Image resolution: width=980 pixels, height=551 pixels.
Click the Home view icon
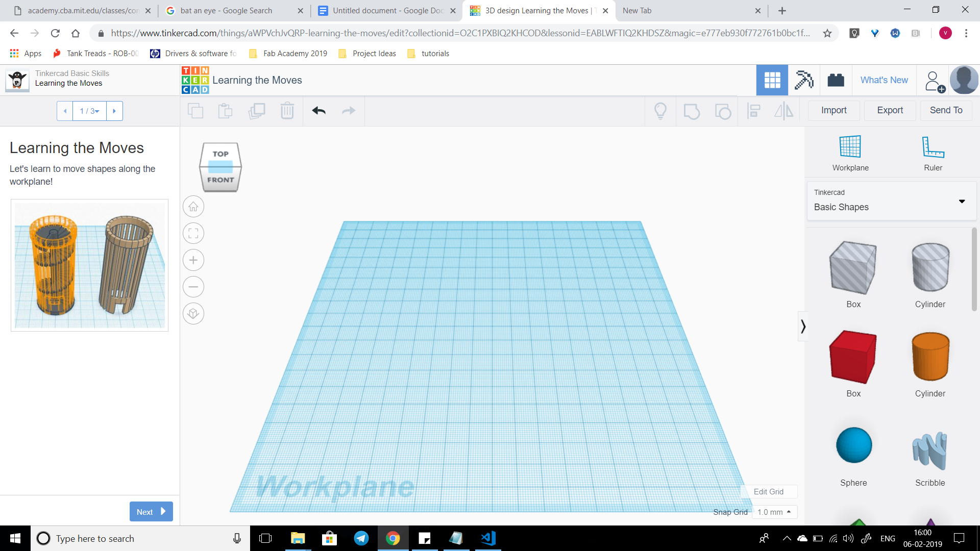click(193, 207)
